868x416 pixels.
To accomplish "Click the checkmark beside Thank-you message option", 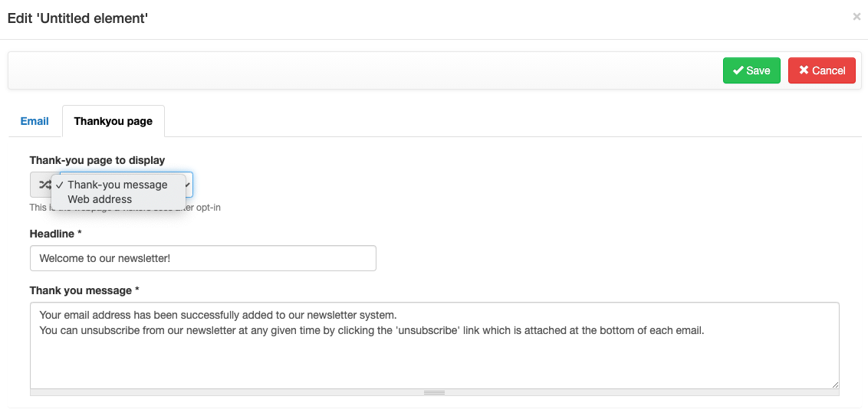I will tap(59, 185).
